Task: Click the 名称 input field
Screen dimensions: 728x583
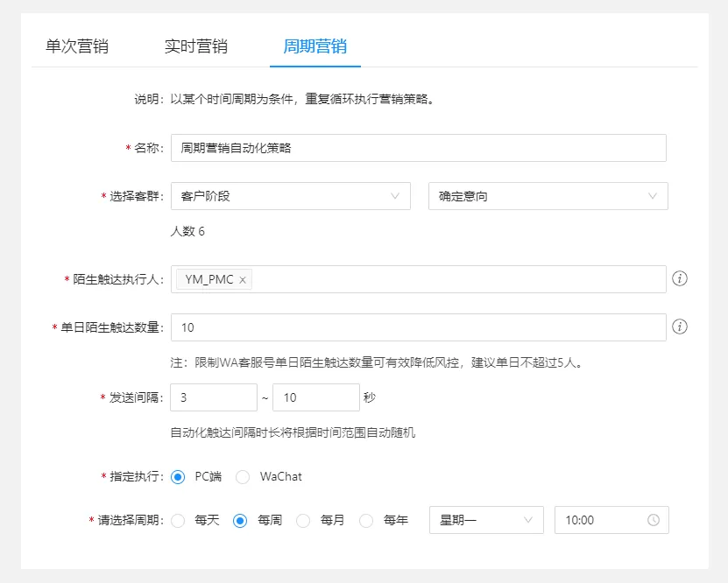Action: pyautogui.click(x=419, y=148)
